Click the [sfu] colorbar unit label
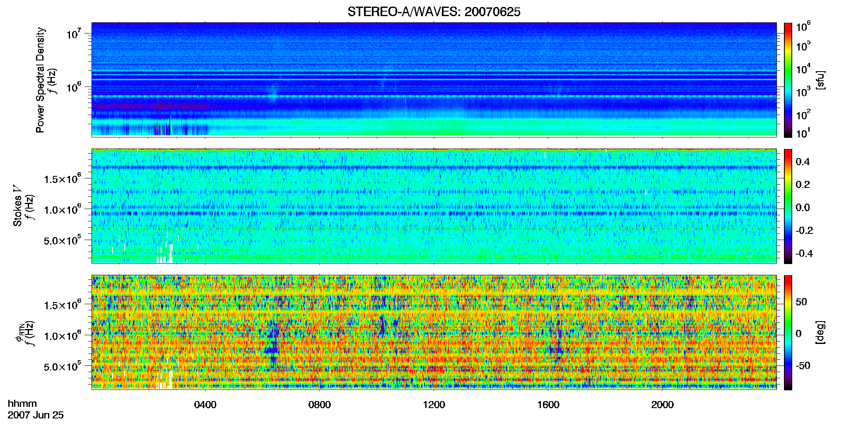Image resolution: width=868 pixels, height=447 pixels. 821,80
